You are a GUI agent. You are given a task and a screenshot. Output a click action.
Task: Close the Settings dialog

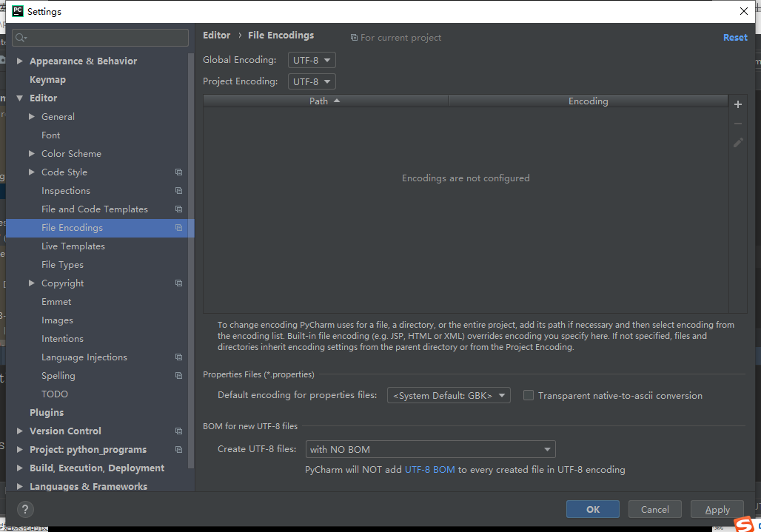click(743, 11)
